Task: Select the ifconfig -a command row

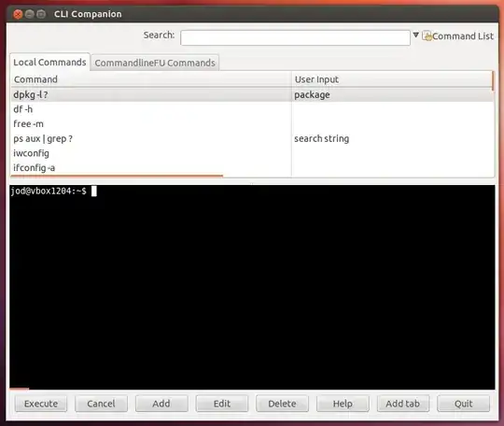Action: tap(252, 167)
